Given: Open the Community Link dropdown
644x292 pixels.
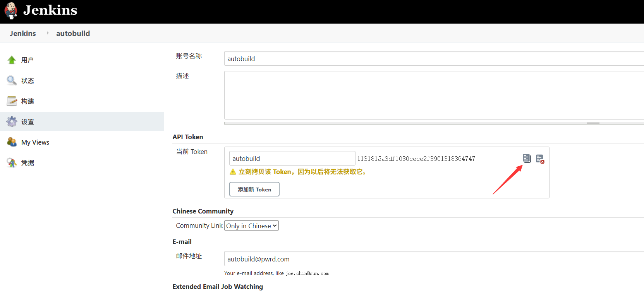Looking at the screenshot, I should pyautogui.click(x=252, y=225).
